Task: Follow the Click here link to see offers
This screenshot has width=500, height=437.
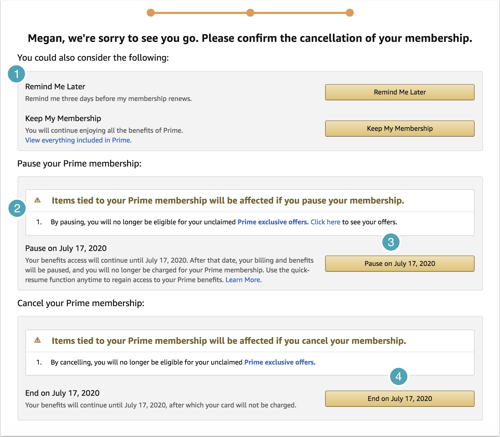Action: coord(325,222)
